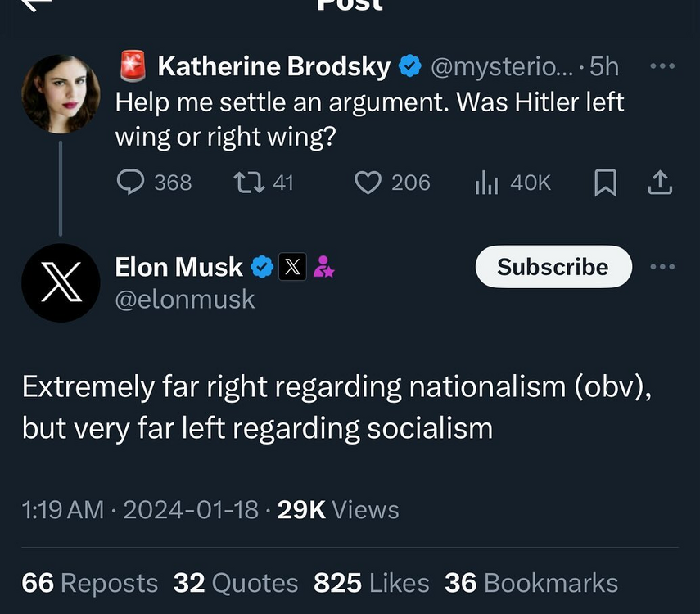Screen dimensions: 700x614
Task: Share Katherine Brodsky's post
Action: (x=660, y=182)
